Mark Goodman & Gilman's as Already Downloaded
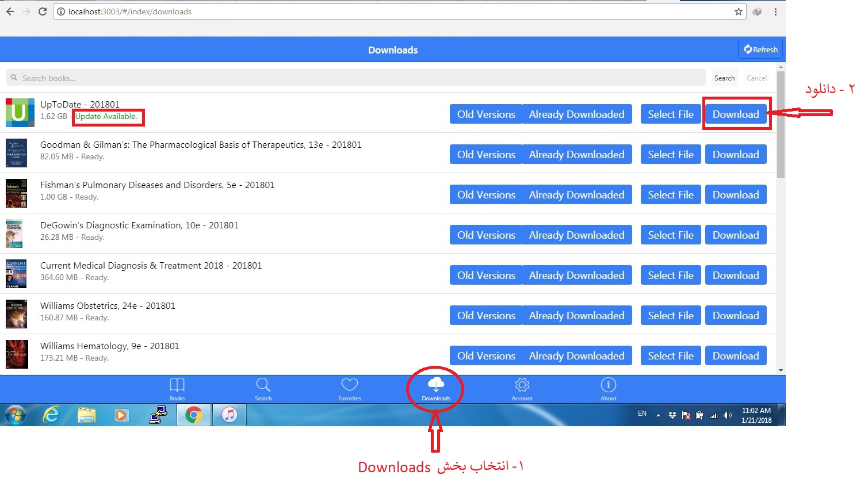This screenshot has width=868, height=482. click(x=576, y=155)
